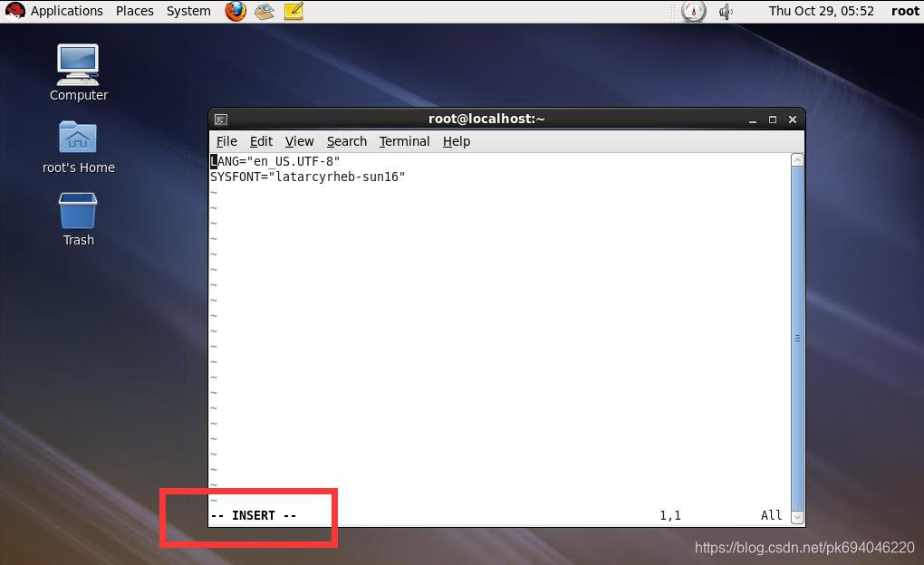Viewport: 924px width, 565px height.
Task: Open the terminal Help menu
Action: point(456,141)
